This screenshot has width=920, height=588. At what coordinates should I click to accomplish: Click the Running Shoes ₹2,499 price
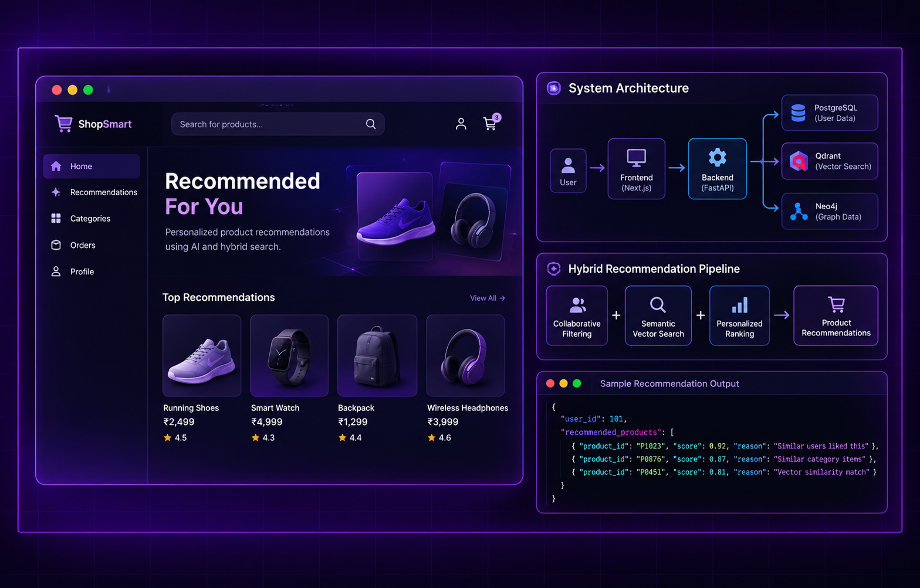[179, 422]
